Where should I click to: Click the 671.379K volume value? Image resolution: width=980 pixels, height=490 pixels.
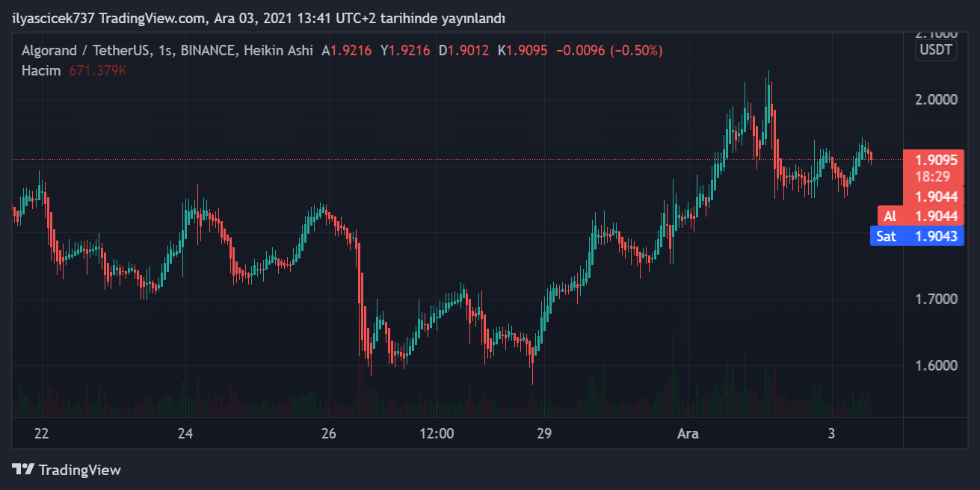pyautogui.click(x=97, y=70)
